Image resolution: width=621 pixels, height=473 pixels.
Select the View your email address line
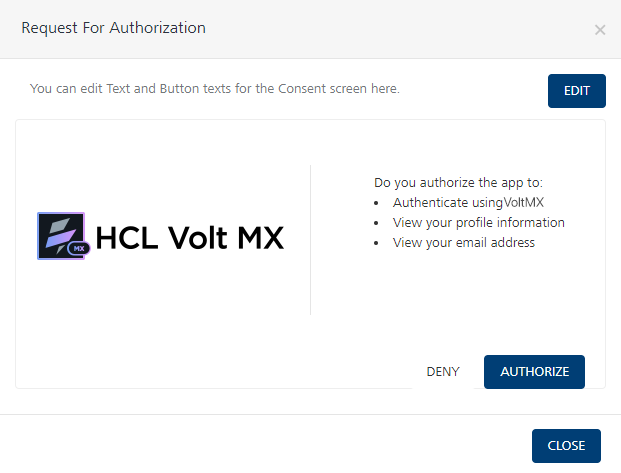coord(464,242)
